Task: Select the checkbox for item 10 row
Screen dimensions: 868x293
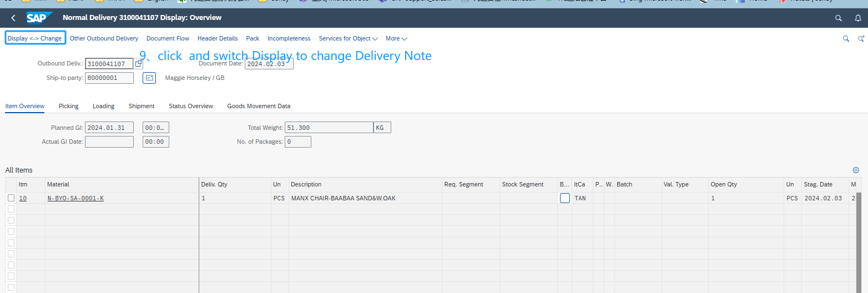Action: click(x=11, y=198)
